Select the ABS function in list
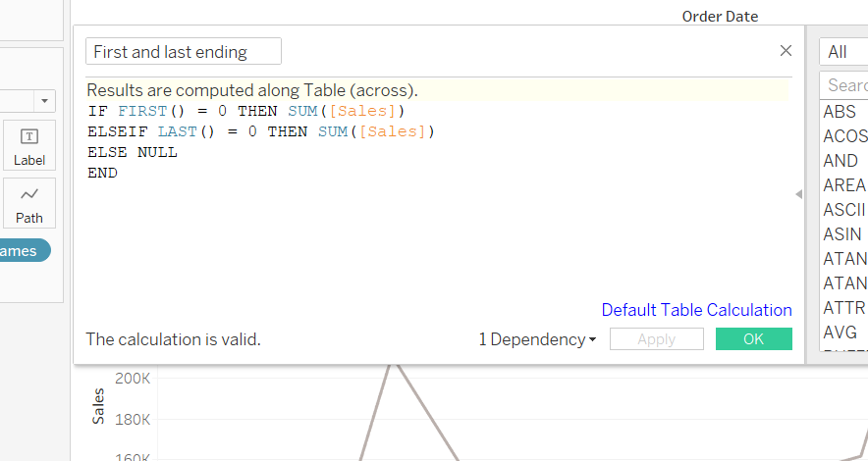The image size is (868, 461). (840, 112)
